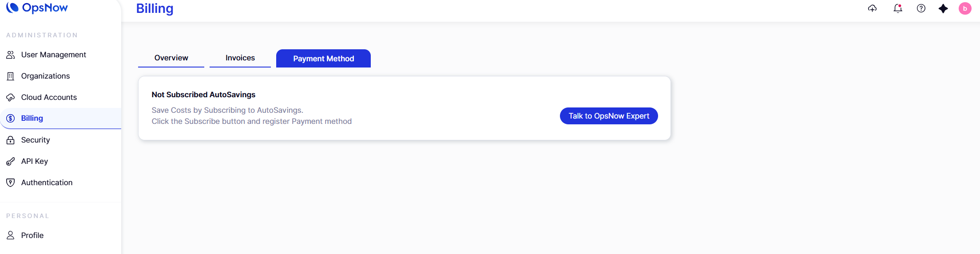Open the help question mark icon

pos(921,8)
